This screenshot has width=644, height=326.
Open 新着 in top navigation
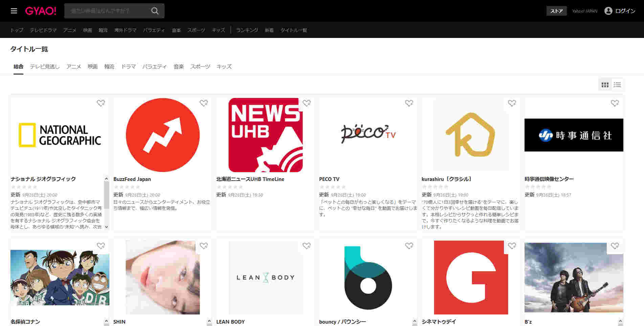(x=269, y=30)
